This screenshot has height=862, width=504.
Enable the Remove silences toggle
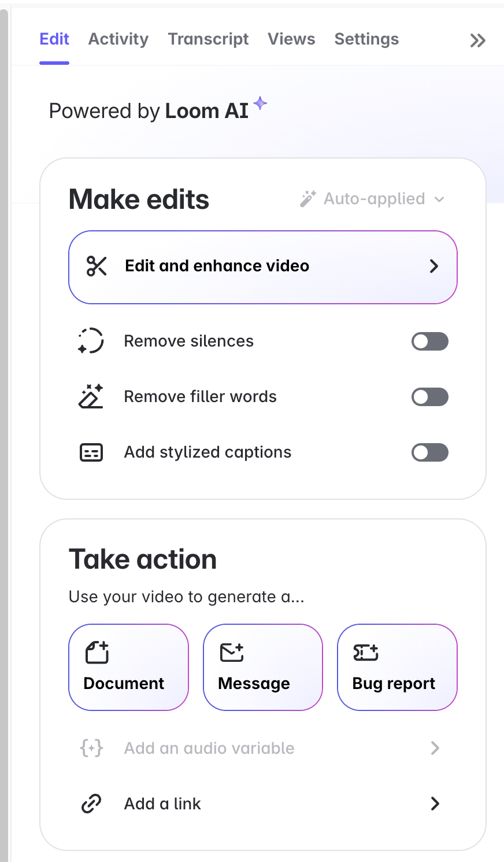pyautogui.click(x=430, y=341)
